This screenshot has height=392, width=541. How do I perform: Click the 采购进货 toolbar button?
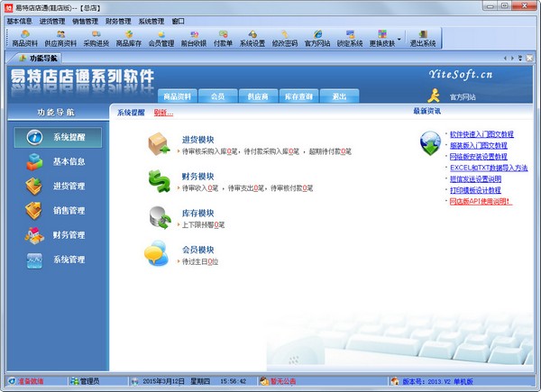pyautogui.click(x=96, y=37)
